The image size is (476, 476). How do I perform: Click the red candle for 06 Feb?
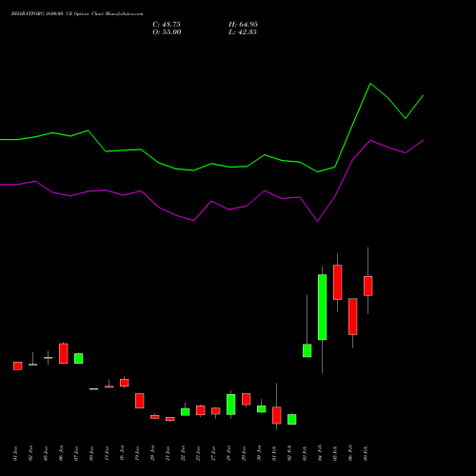click(x=353, y=316)
